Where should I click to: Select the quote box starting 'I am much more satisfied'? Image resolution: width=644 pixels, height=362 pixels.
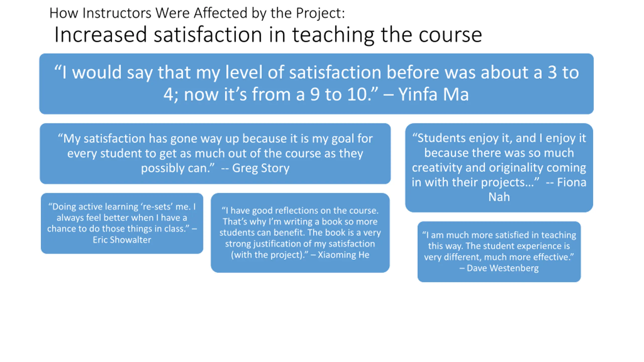499,252
